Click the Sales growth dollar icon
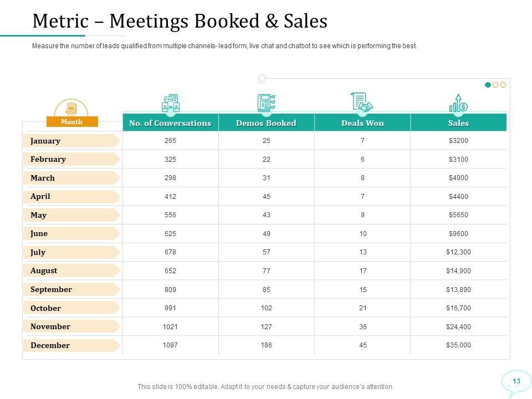The image size is (532, 399). tap(458, 103)
